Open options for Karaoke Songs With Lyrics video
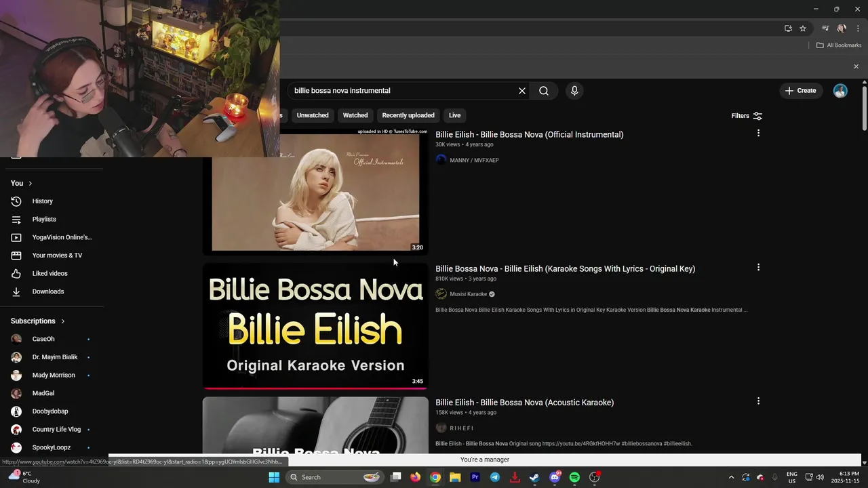The height and width of the screenshot is (488, 868). (758, 268)
